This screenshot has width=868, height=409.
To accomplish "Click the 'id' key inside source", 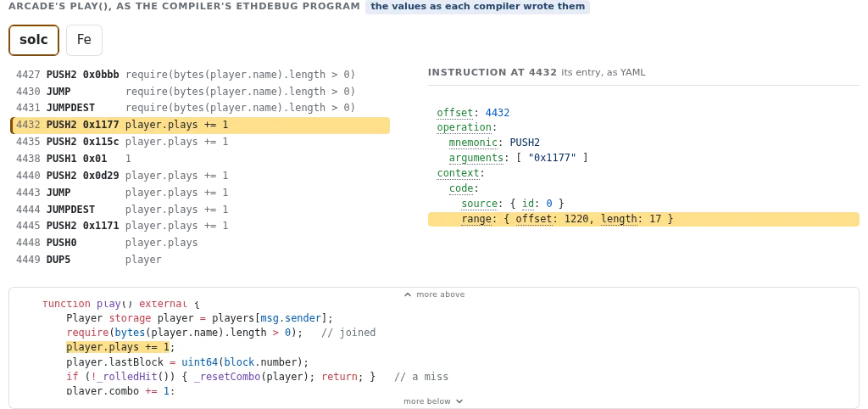I will click(528, 204).
